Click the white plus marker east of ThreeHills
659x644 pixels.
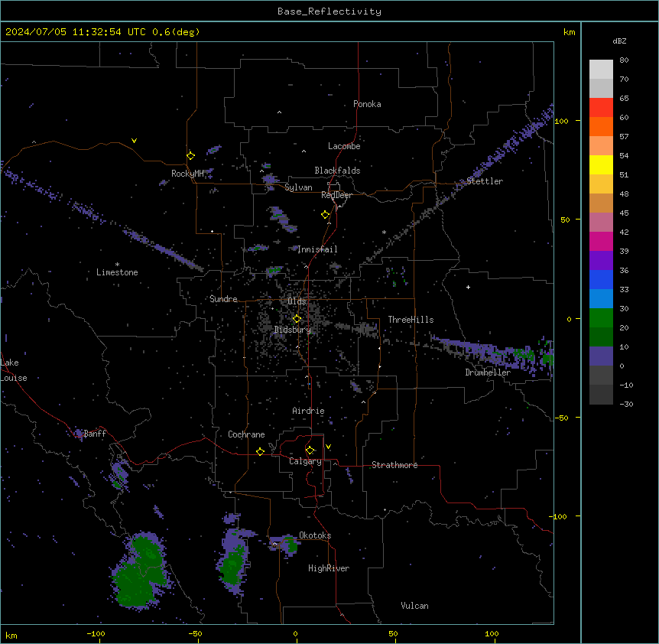pyautogui.click(x=468, y=287)
